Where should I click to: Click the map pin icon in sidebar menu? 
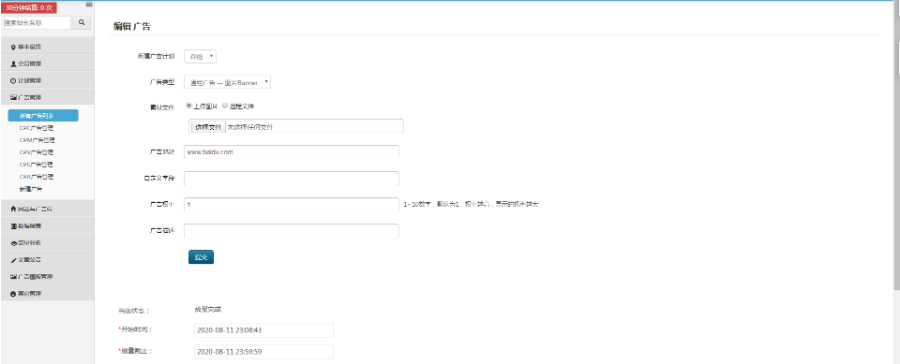(x=13, y=47)
